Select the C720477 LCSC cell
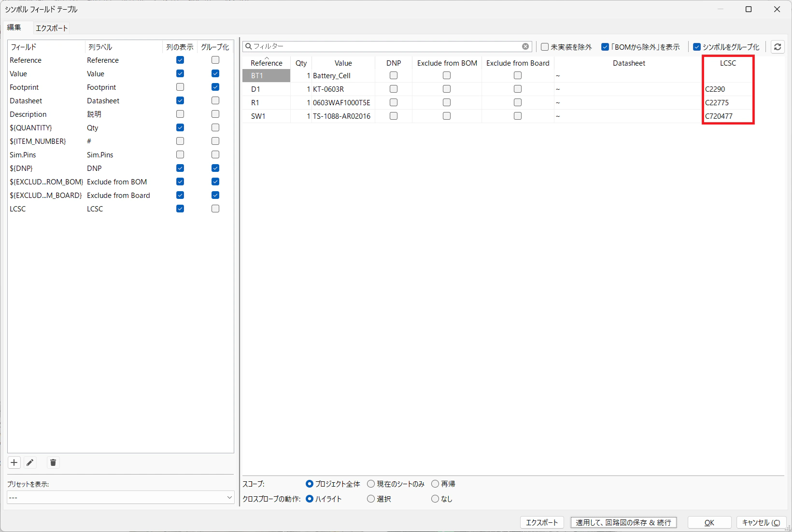Viewport: 792px width, 532px height. click(x=728, y=116)
